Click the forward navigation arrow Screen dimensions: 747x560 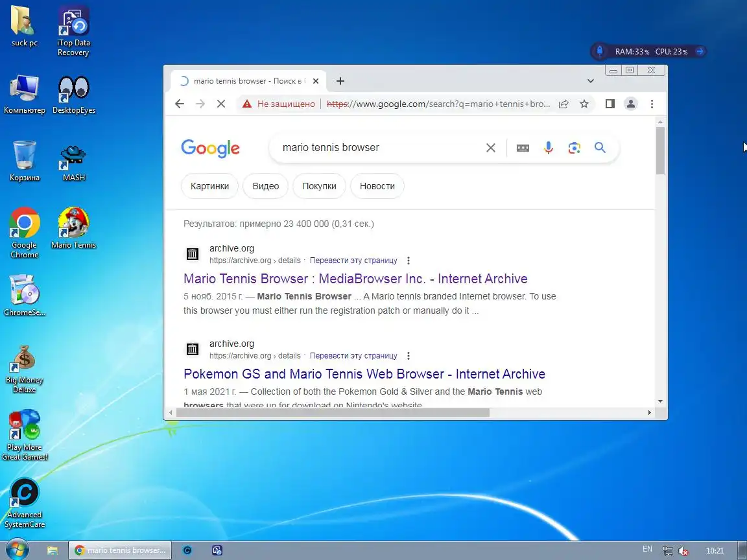coord(200,104)
